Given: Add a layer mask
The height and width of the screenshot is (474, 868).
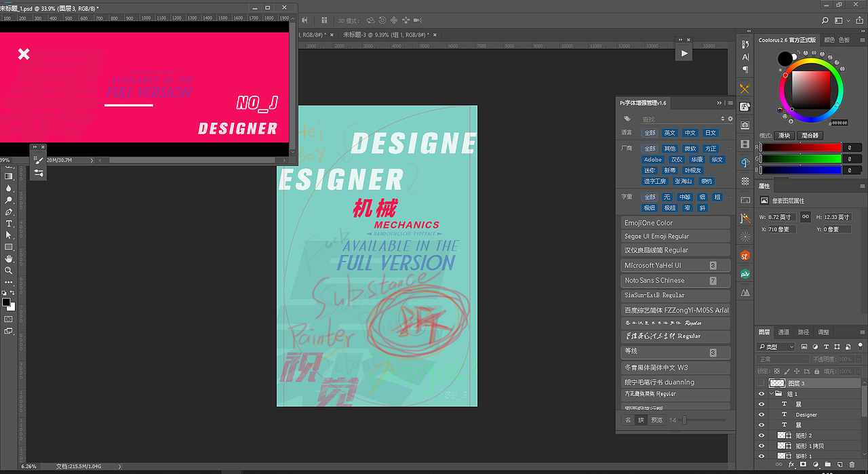Looking at the screenshot, I should [x=804, y=465].
